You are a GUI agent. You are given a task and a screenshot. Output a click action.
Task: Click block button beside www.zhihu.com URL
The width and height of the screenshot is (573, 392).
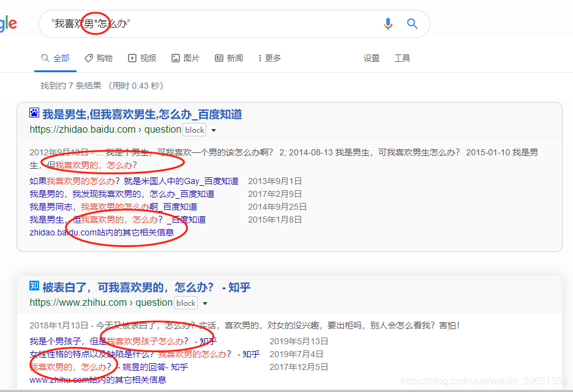pos(185,303)
